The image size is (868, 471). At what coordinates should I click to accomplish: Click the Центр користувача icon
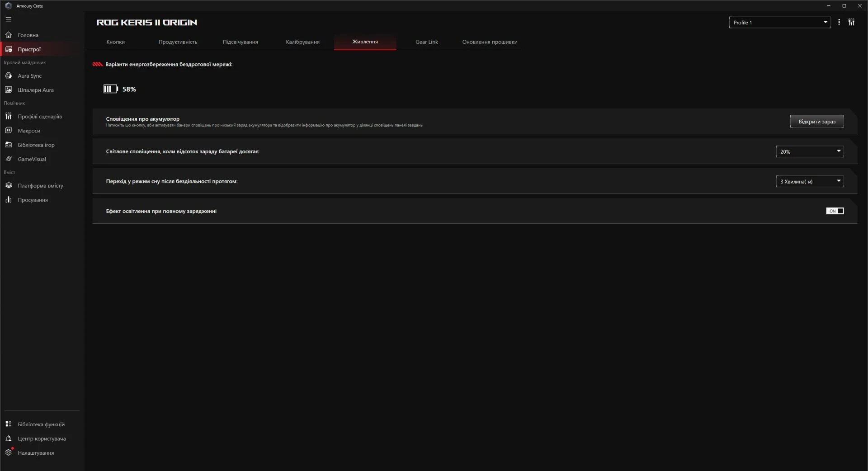pyautogui.click(x=8, y=438)
